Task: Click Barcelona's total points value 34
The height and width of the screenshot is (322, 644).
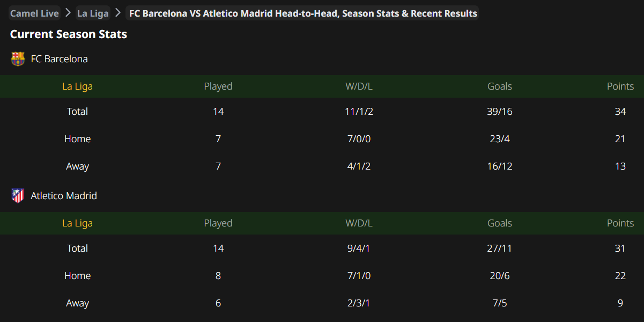Action: pos(620,112)
